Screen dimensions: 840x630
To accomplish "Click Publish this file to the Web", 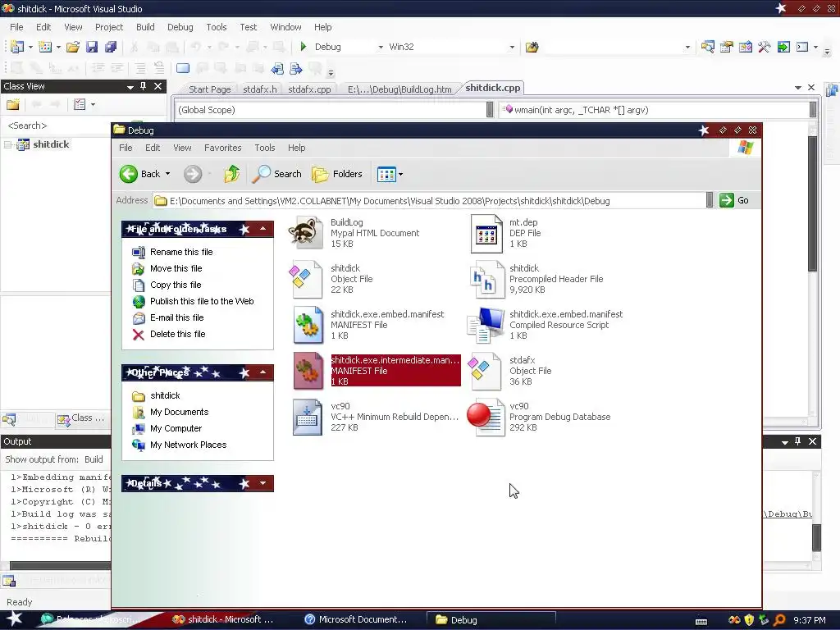I will [202, 301].
